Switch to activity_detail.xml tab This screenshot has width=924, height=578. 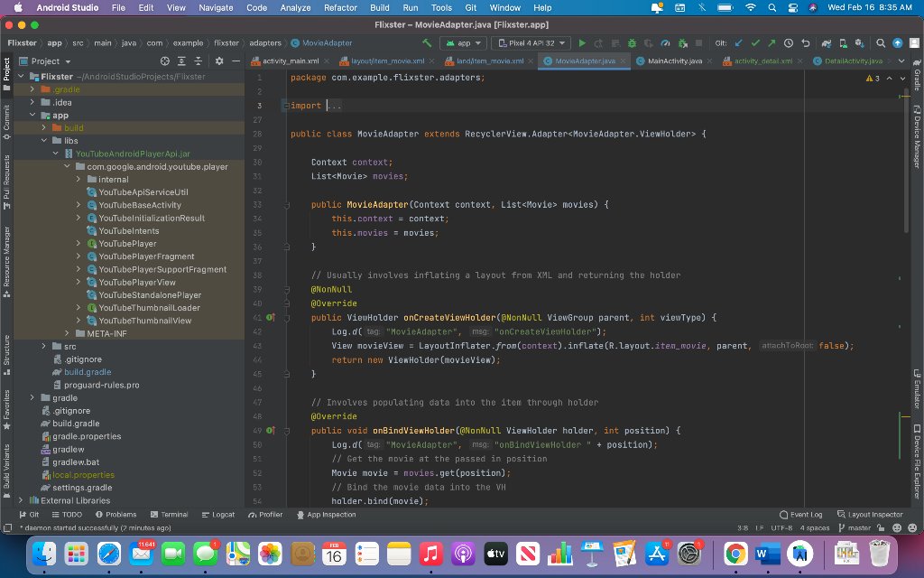pyautogui.click(x=762, y=61)
